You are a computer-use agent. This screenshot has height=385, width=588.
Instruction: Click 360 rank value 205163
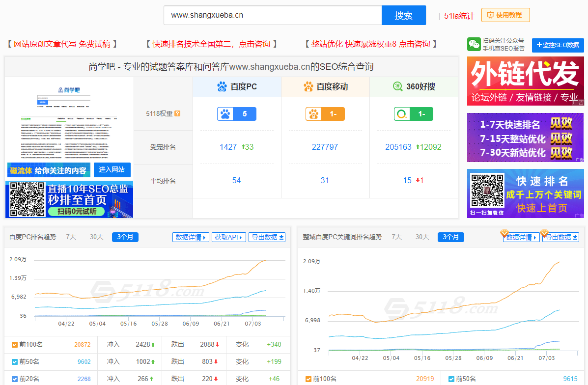pyautogui.click(x=398, y=147)
